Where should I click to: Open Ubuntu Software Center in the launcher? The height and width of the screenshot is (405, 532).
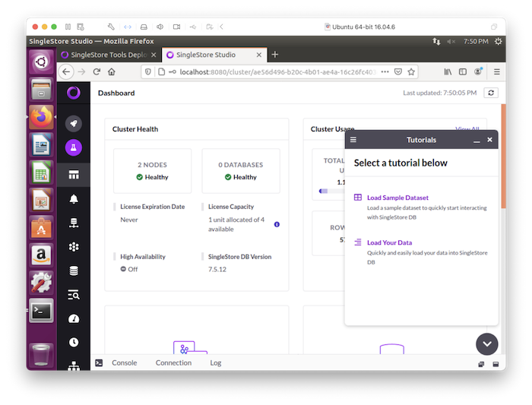[x=41, y=228]
